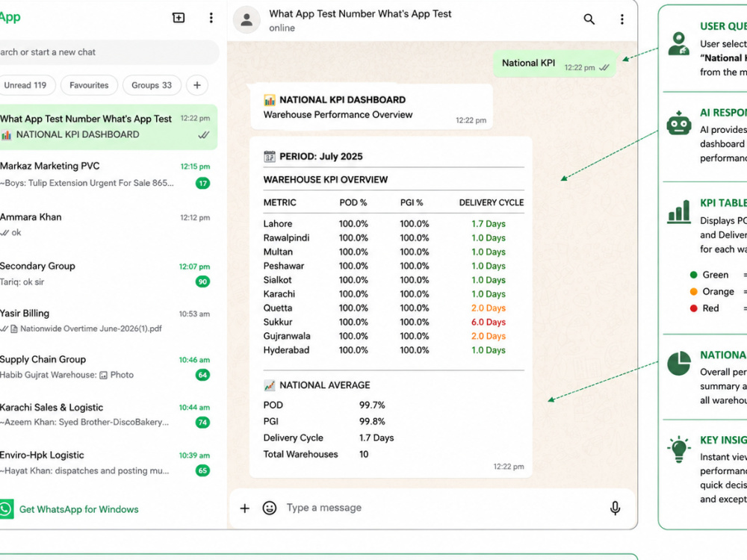Click the bar chart icon next to NATIONAL KPI DASHBOARD

coord(270,100)
